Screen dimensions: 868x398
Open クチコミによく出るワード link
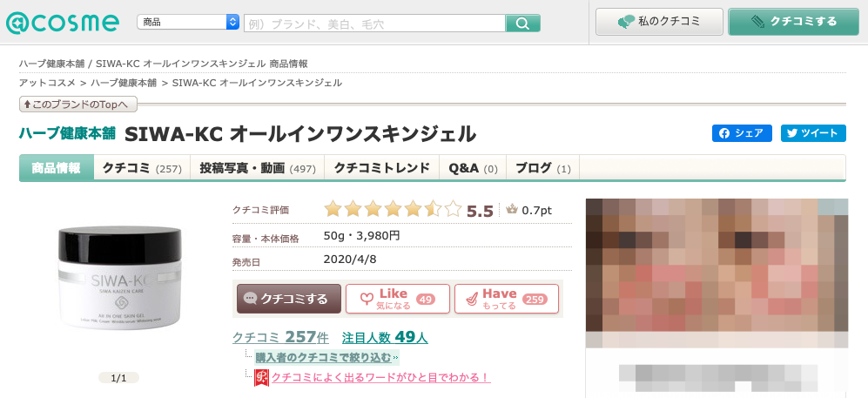[x=380, y=377]
